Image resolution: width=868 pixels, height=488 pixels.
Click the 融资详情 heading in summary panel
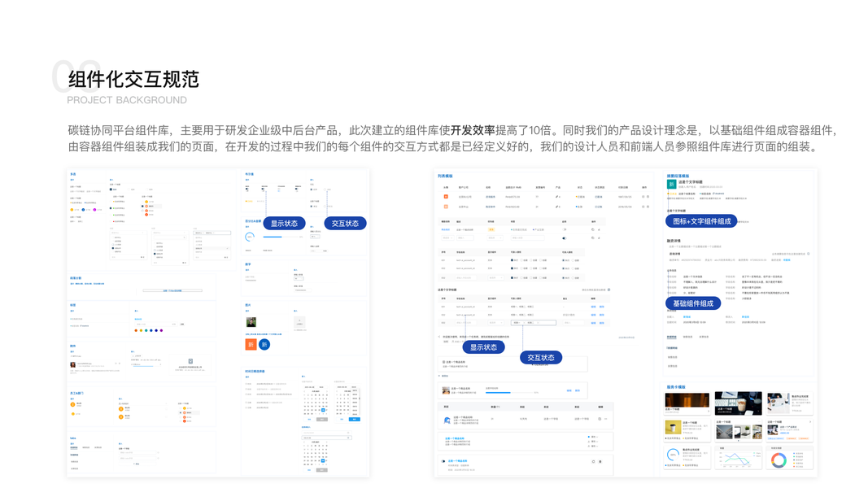pyautogui.click(x=674, y=241)
